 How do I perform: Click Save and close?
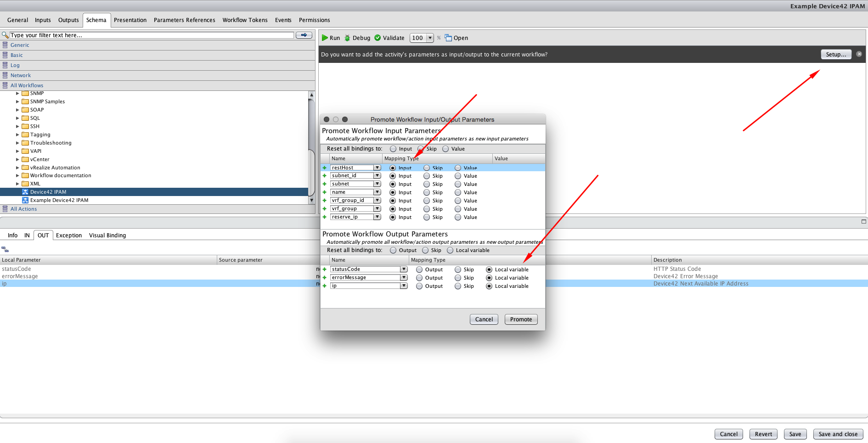click(838, 434)
